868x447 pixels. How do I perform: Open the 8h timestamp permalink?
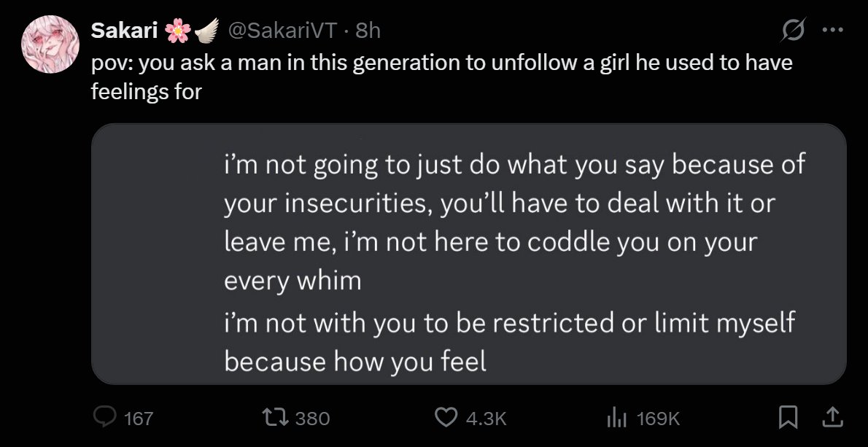point(368,31)
